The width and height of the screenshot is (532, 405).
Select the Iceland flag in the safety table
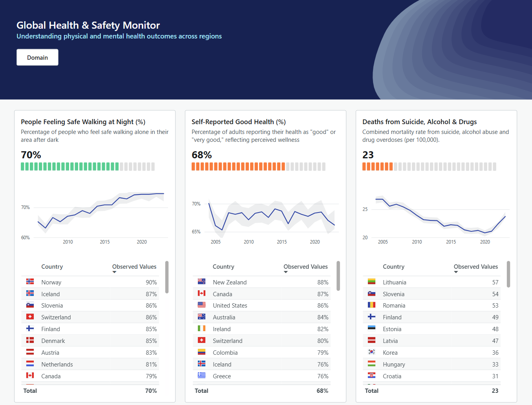point(31,293)
